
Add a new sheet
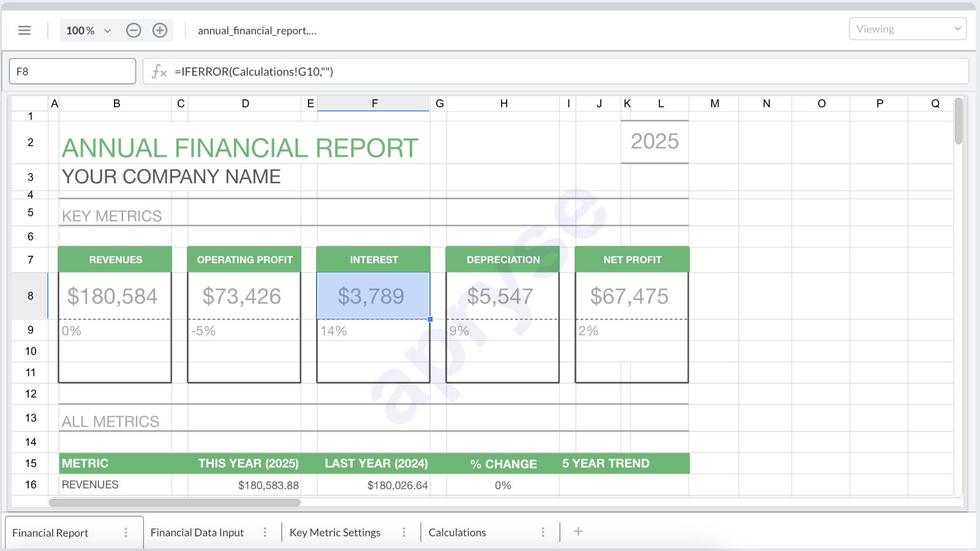(x=578, y=531)
